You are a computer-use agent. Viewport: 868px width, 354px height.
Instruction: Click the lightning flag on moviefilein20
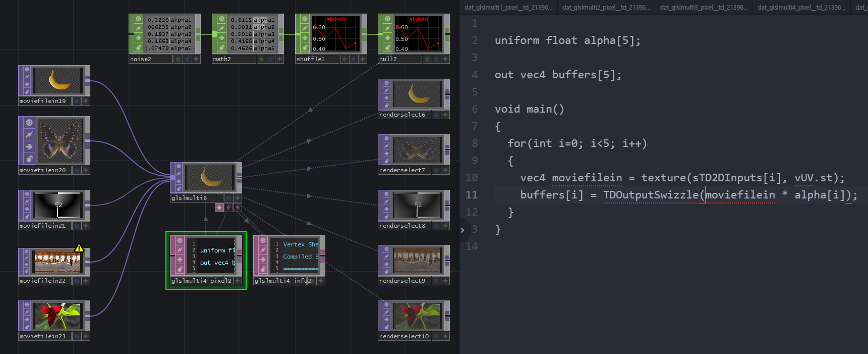[x=29, y=134]
